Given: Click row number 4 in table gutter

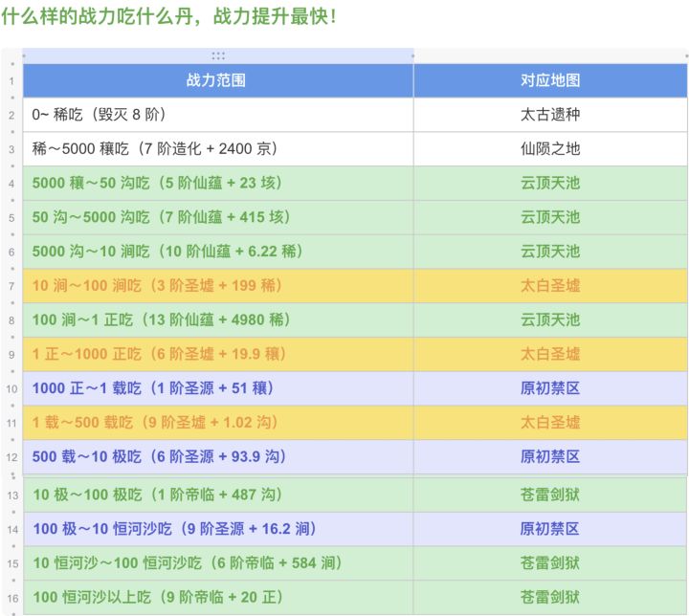Looking at the screenshot, I should coord(11,184).
